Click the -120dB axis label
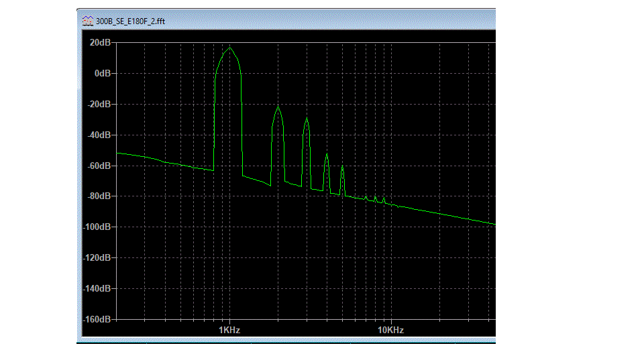 click(97, 257)
